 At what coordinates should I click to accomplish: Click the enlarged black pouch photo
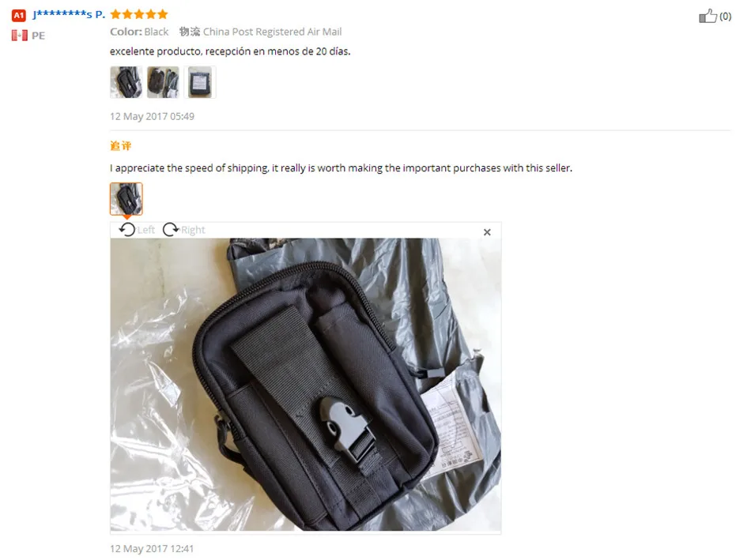pyautogui.click(x=306, y=385)
